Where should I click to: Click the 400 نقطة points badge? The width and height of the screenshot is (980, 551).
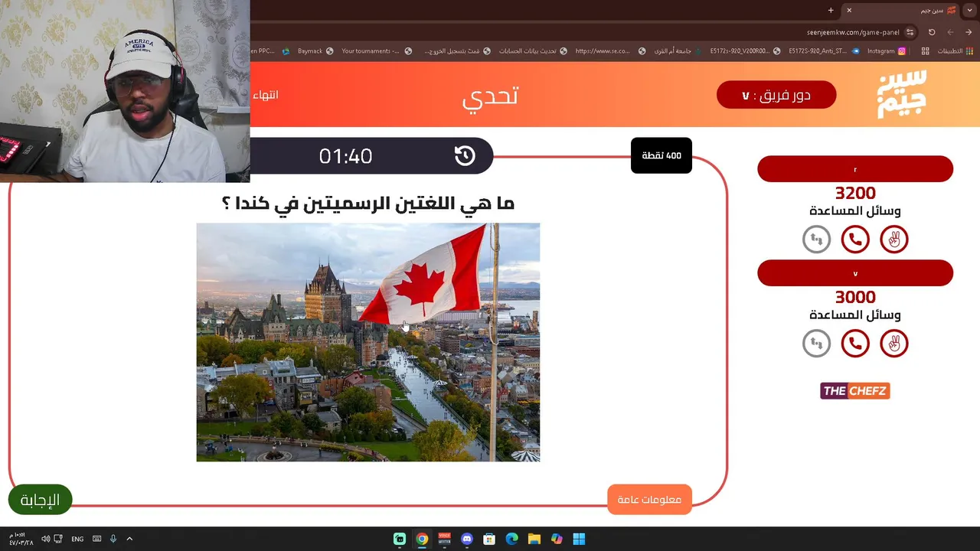(x=661, y=155)
